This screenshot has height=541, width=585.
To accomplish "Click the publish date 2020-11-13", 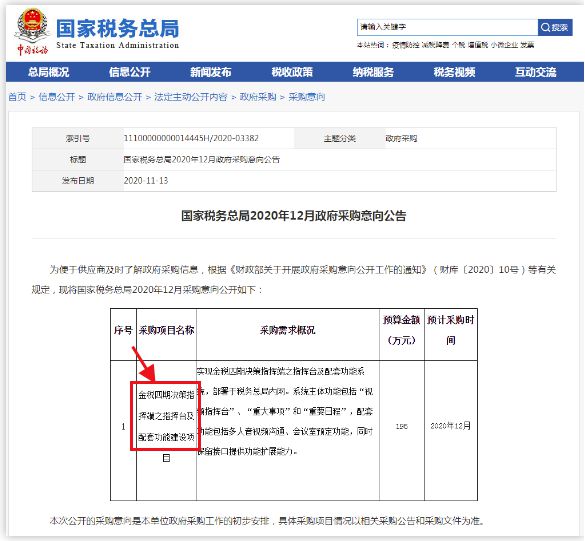I will click(x=146, y=181).
